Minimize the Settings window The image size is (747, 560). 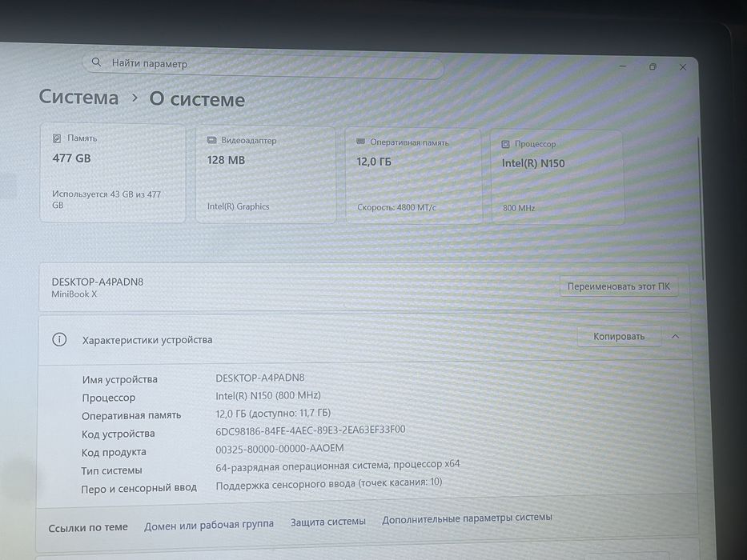[622, 66]
